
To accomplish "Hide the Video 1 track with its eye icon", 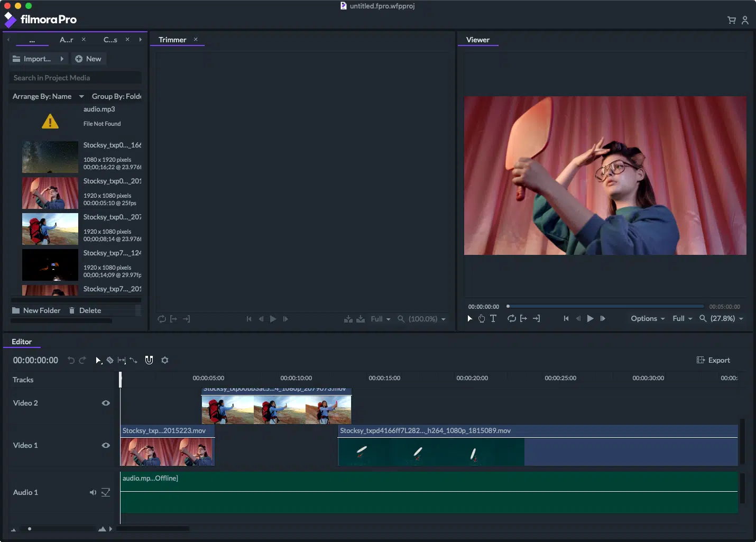I will pyautogui.click(x=106, y=445).
